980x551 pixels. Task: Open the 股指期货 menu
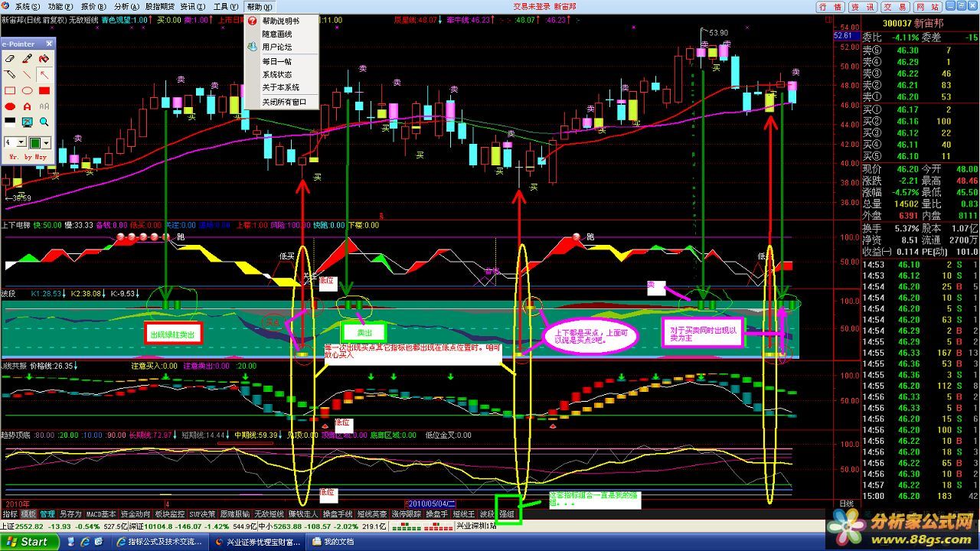click(159, 6)
